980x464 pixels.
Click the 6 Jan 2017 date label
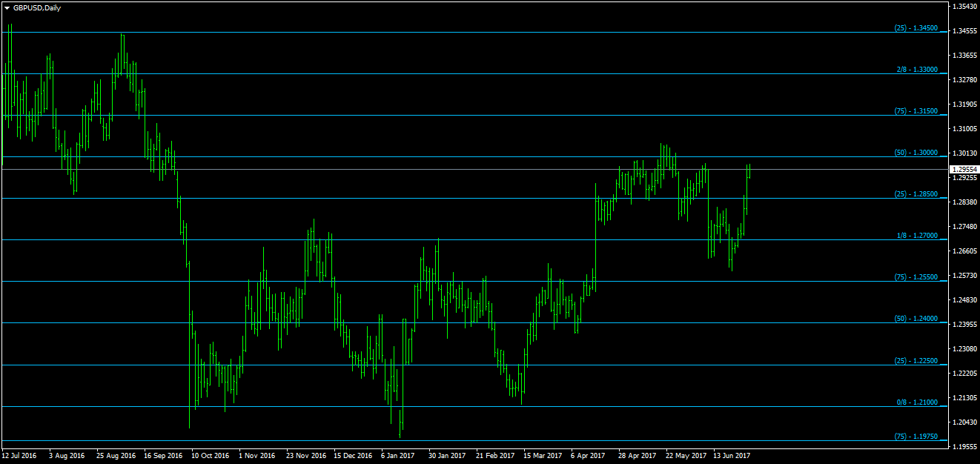(398, 456)
